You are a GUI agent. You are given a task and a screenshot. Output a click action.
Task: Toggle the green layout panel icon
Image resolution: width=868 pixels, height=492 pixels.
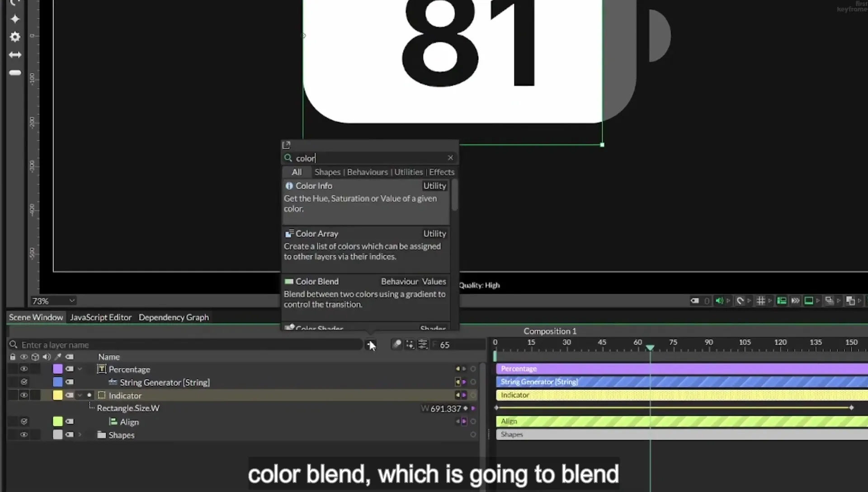pos(782,301)
